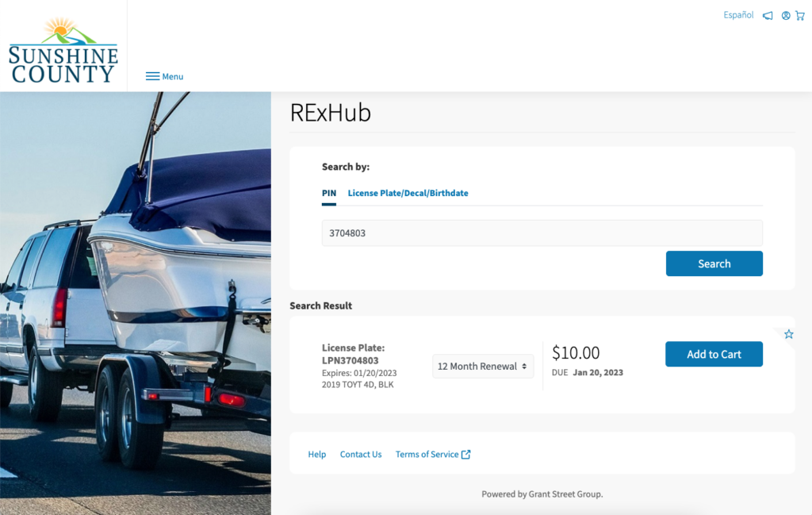Open the Terms of Service link
The height and width of the screenshot is (515, 812).
(x=427, y=455)
